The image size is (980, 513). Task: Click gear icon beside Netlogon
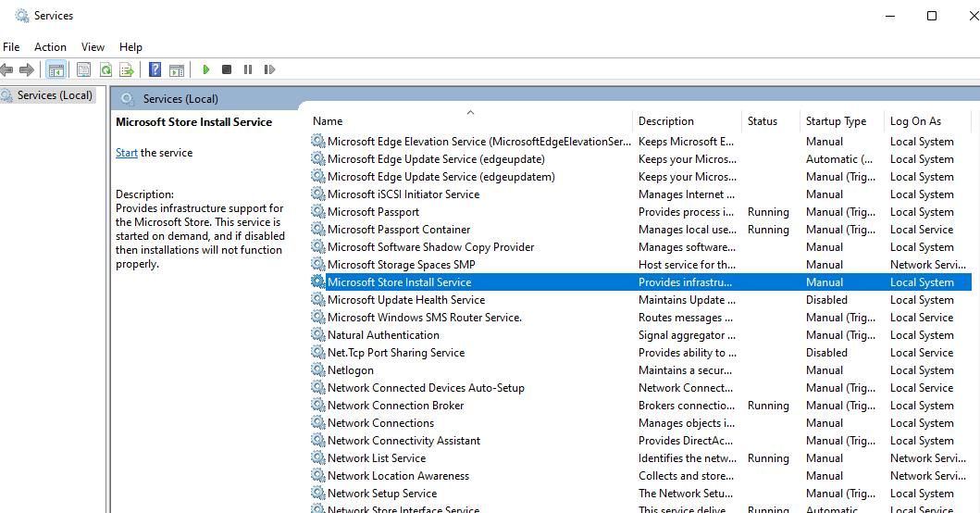pos(318,369)
